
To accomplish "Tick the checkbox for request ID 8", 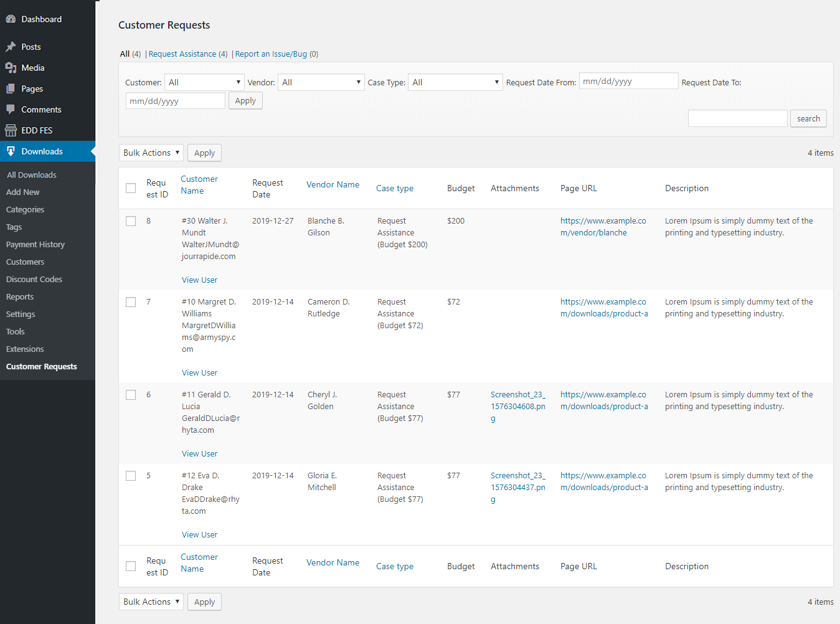I will click(x=131, y=221).
